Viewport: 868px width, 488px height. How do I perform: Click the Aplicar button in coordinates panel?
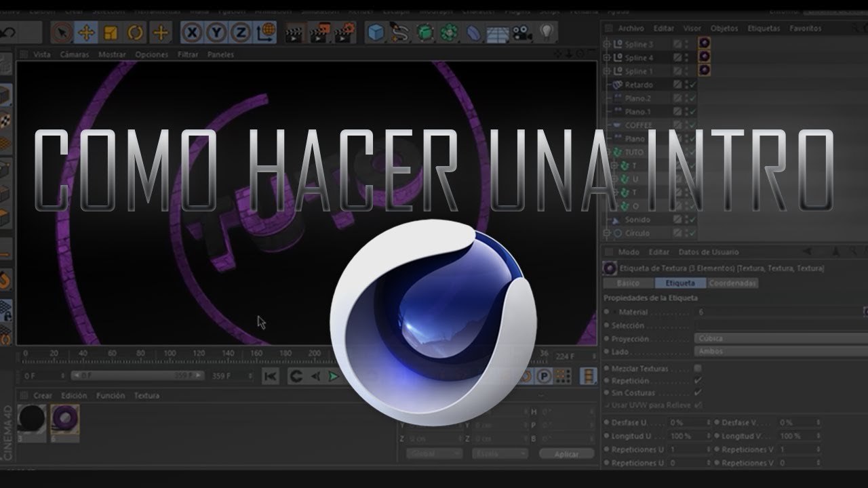(566, 454)
